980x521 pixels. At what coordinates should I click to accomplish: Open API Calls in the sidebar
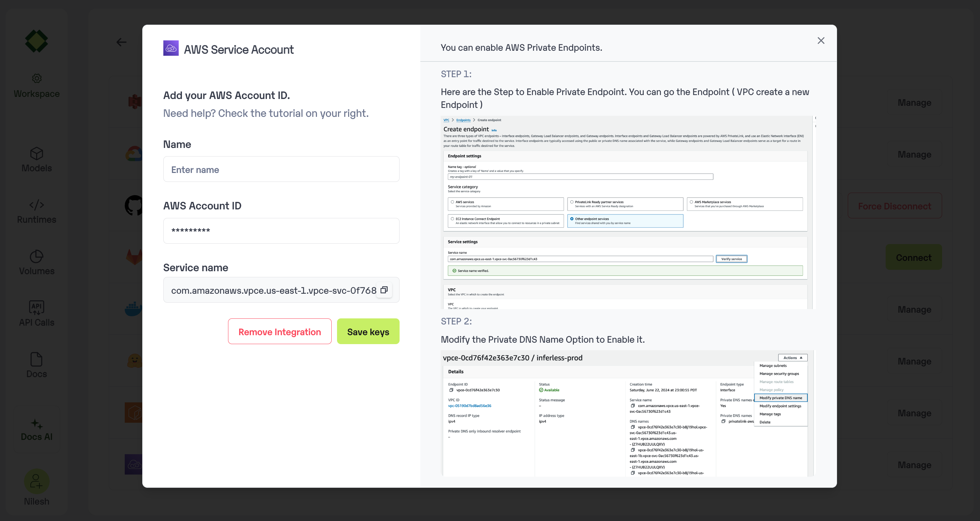(36, 314)
